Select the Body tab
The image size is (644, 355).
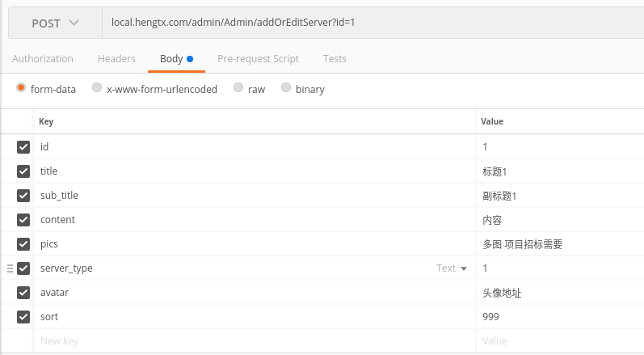(176, 59)
